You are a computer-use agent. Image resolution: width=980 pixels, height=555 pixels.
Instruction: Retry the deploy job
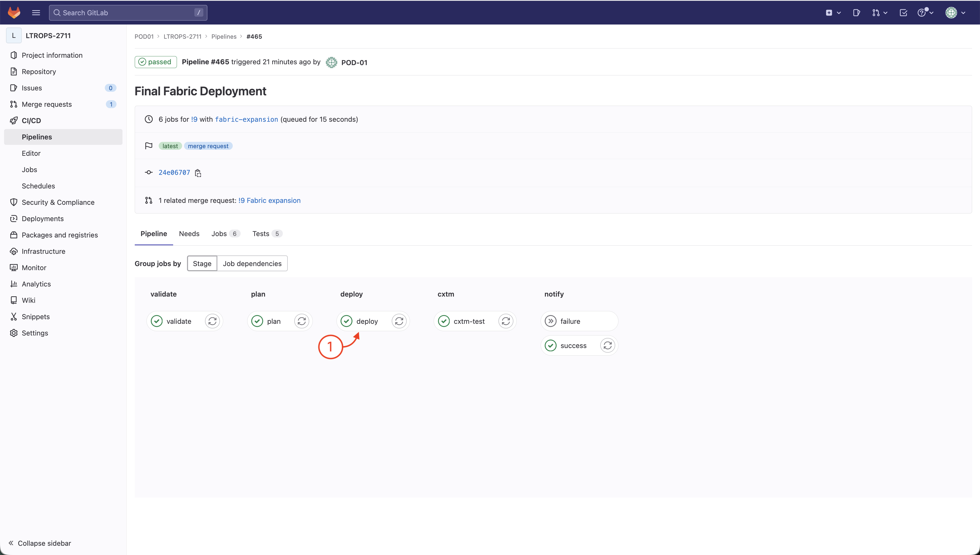tap(399, 321)
